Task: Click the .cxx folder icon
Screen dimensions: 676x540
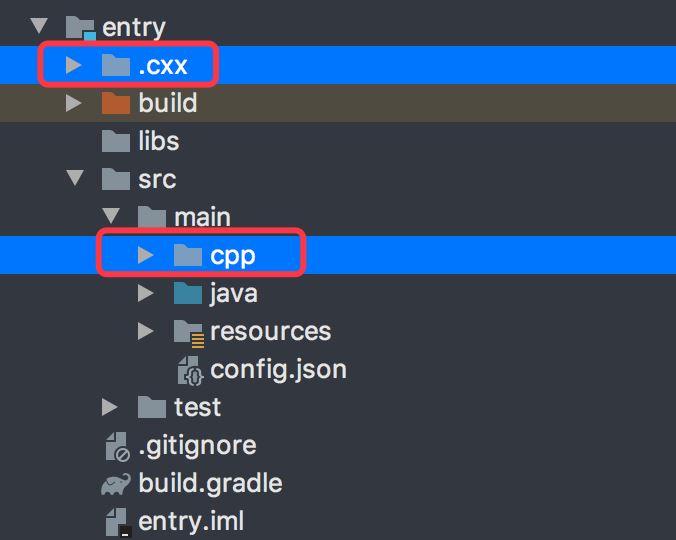Action: click(116, 66)
